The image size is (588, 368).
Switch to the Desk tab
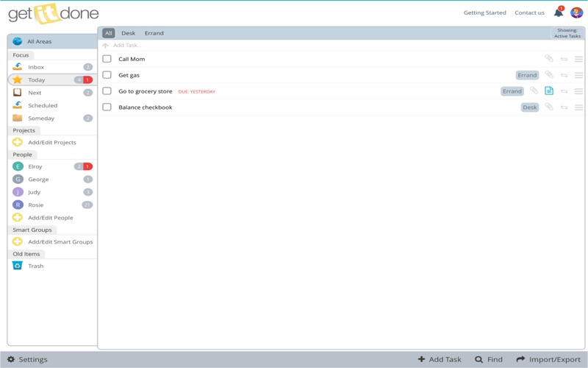(128, 33)
